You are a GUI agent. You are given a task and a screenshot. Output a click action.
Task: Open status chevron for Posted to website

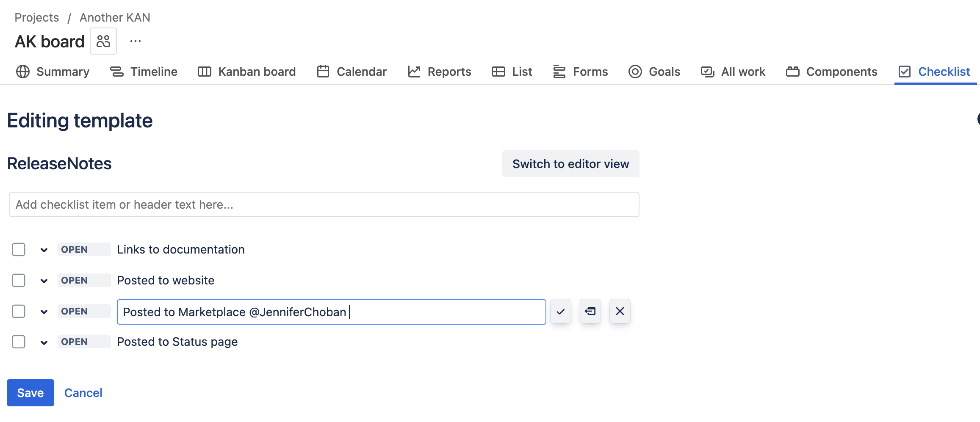pyautogui.click(x=44, y=281)
